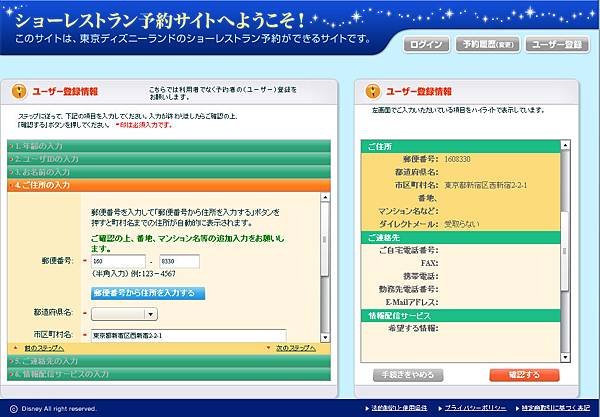The image size is (600, 417).
Task: Open the 都道府県名 prefecture dropdown
Action: click(124, 314)
